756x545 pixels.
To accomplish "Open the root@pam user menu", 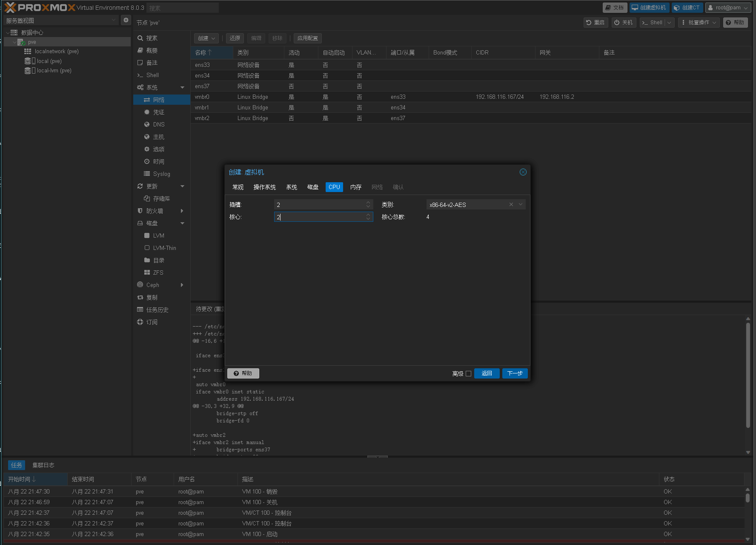I will (x=727, y=8).
